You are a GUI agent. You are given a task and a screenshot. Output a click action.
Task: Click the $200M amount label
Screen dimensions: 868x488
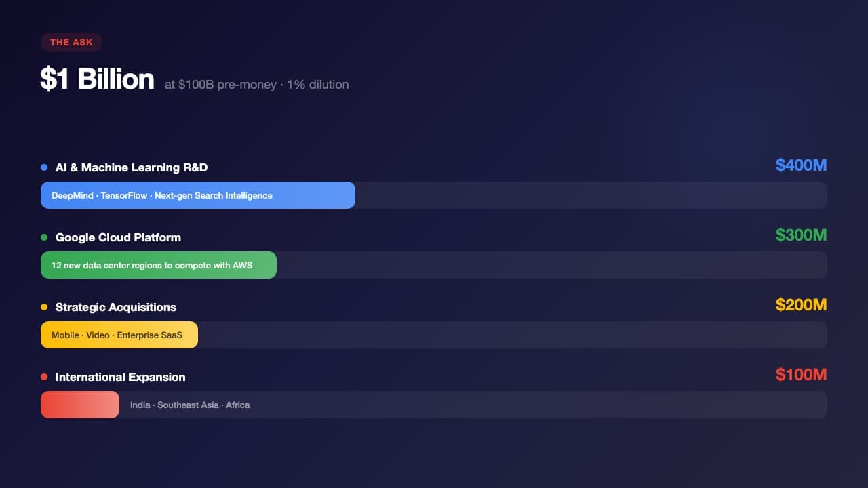[802, 305]
